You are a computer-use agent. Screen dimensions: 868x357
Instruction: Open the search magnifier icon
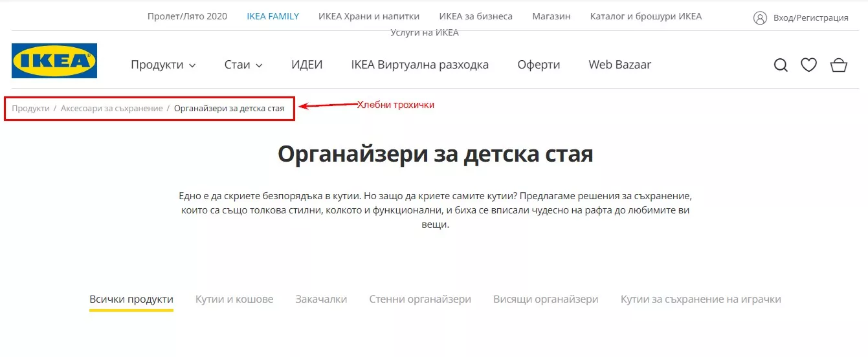[x=781, y=65]
